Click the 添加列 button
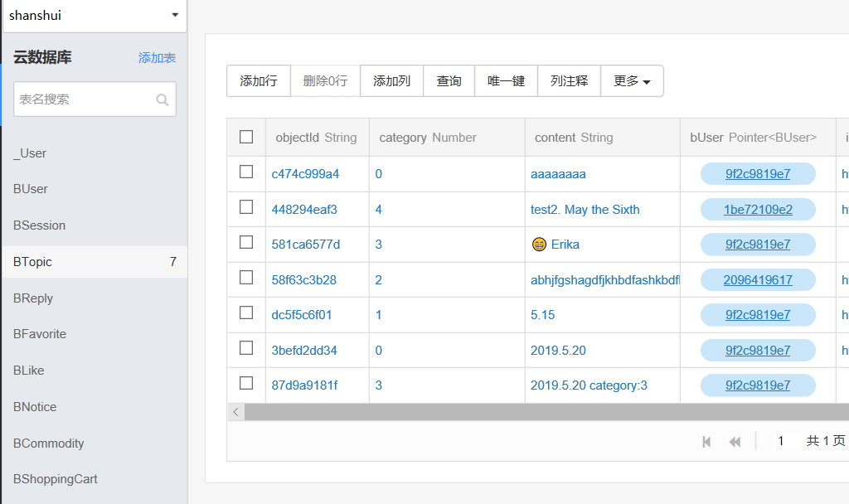Viewport: 849px width, 504px height. click(x=391, y=81)
